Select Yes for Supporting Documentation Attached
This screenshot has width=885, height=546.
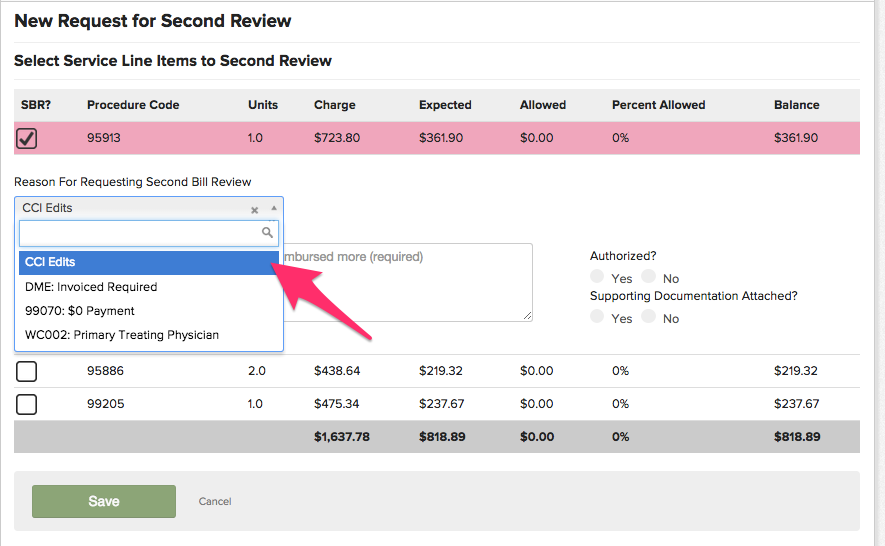point(597,316)
